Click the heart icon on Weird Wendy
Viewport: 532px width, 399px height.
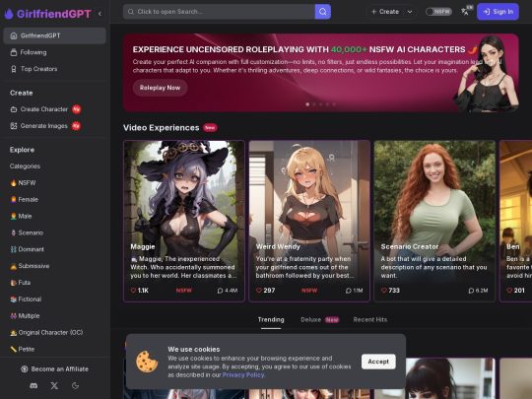tap(259, 291)
